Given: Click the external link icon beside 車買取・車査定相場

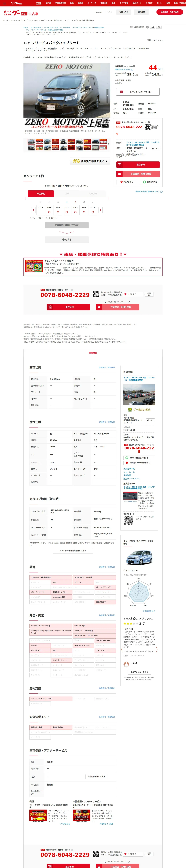Looking at the screenshot, I should pyautogui.click(x=162, y=192).
